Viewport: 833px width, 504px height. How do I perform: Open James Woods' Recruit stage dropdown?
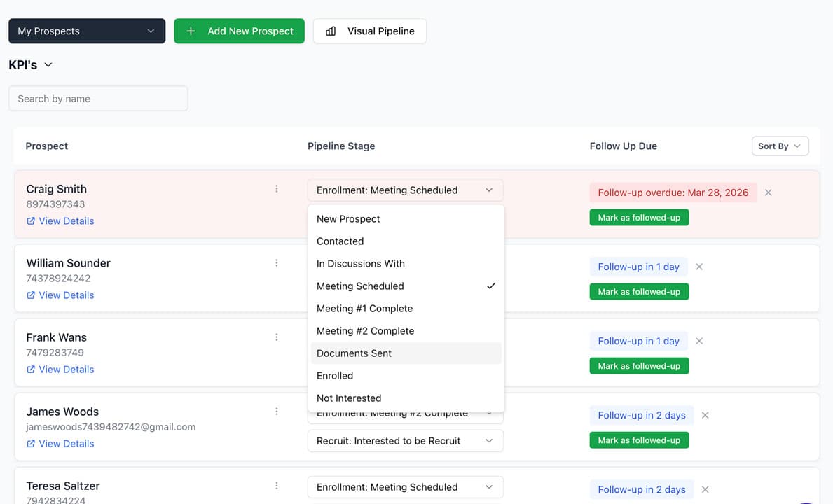point(406,441)
